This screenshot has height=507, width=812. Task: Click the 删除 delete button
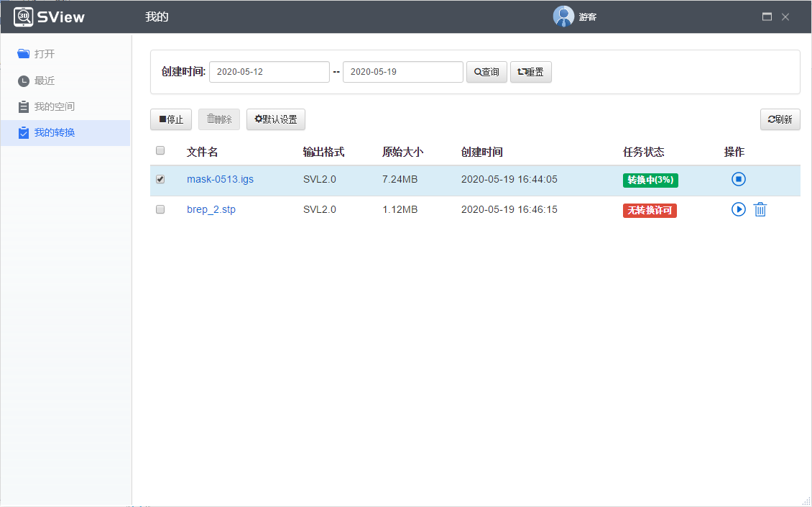click(219, 119)
